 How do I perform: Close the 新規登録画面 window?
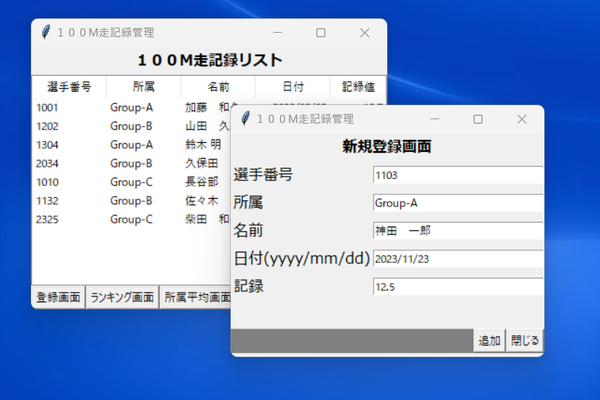[522, 119]
